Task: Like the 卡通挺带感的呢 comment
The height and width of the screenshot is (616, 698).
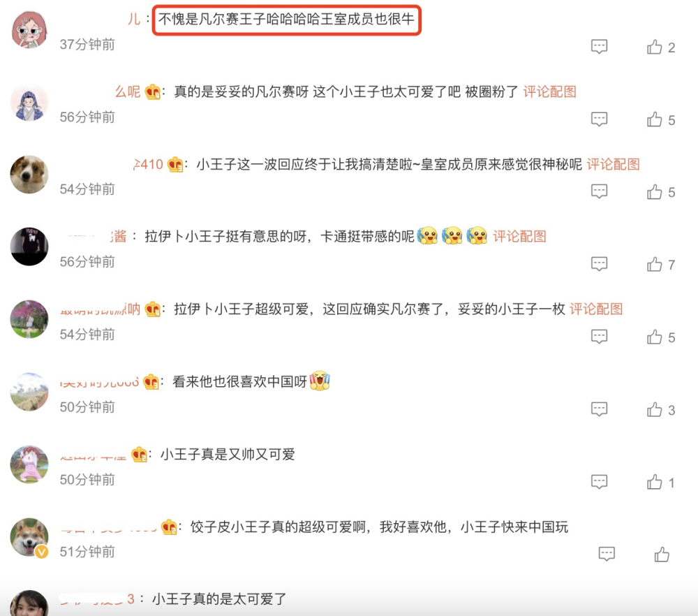Action: coord(655,265)
